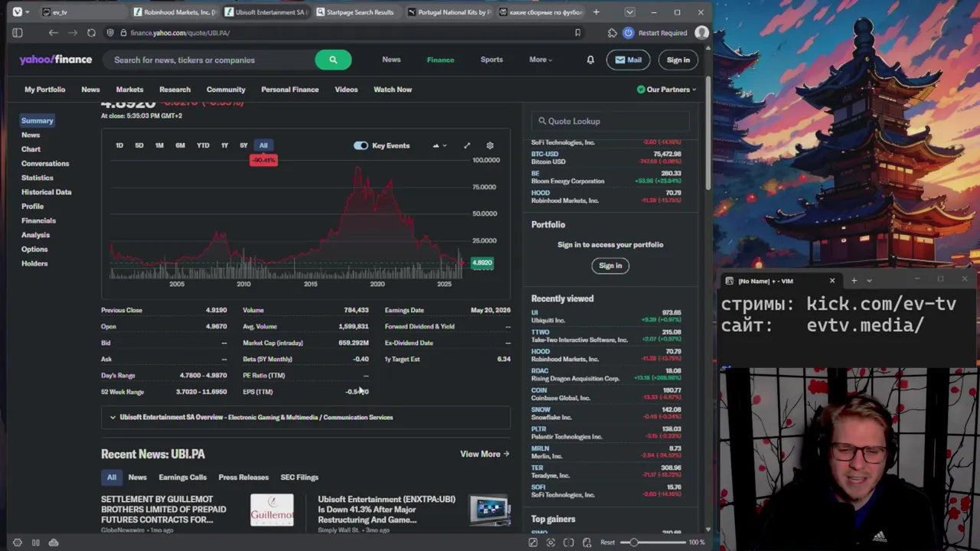980x551 pixels.
Task: Click the Restart Required update button
Action: point(655,33)
